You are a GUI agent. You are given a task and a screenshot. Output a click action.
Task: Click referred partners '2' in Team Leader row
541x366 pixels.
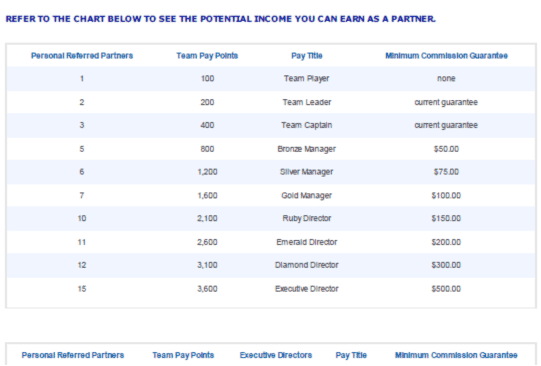pos(82,102)
